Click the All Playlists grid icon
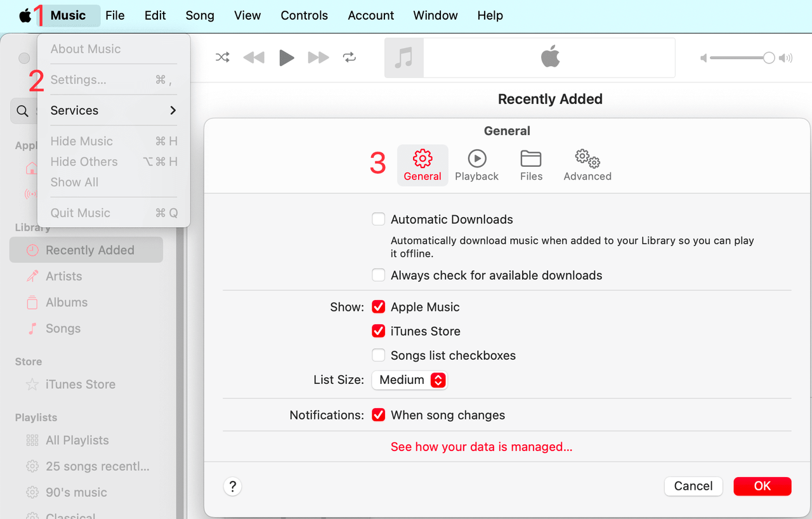 [32, 440]
